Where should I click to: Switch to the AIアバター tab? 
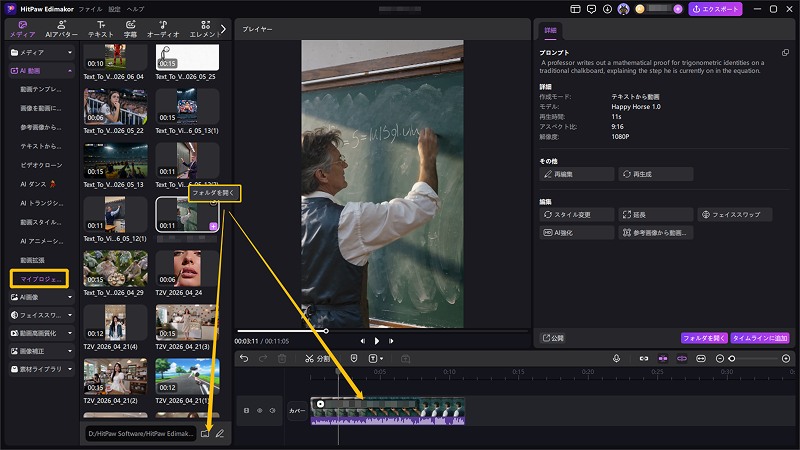point(61,29)
